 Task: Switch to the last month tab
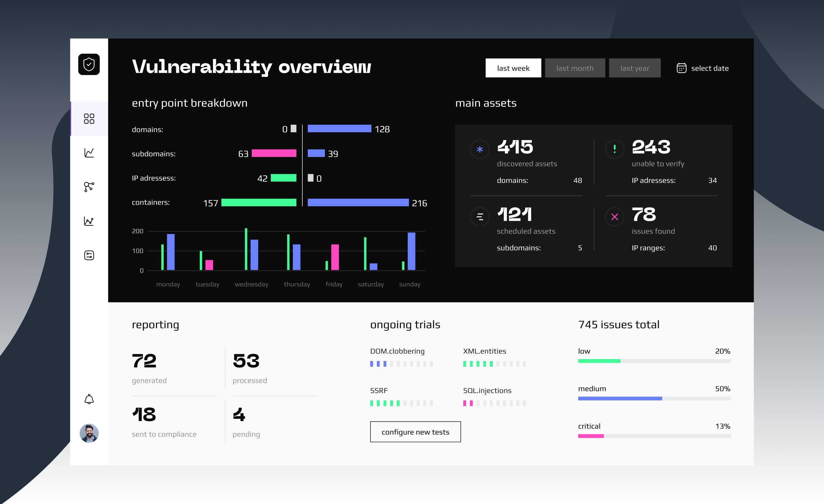click(x=575, y=68)
